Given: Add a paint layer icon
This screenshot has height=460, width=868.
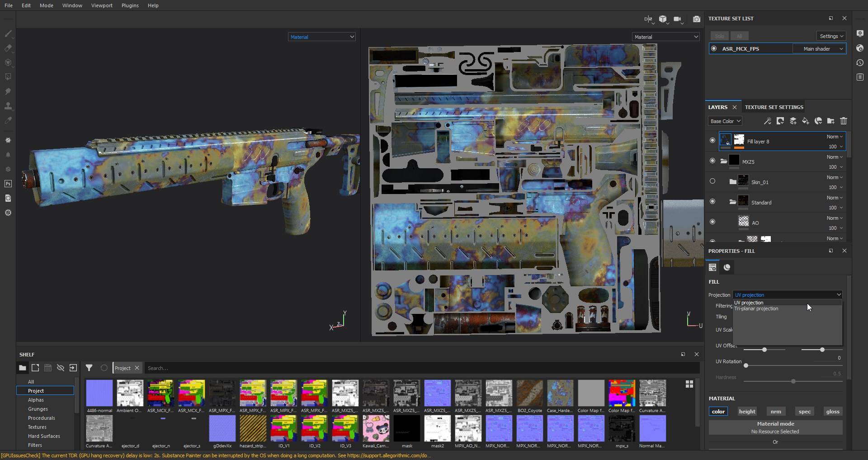Looking at the screenshot, I should [x=793, y=121].
